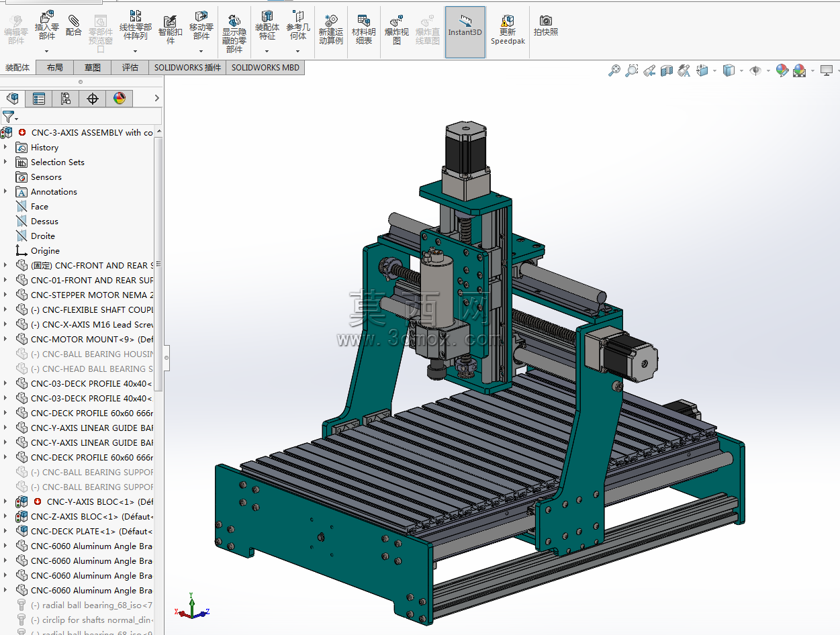Click the edit appearance color sphere icon
The image size is (840, 635).
[x=782, y=70]
